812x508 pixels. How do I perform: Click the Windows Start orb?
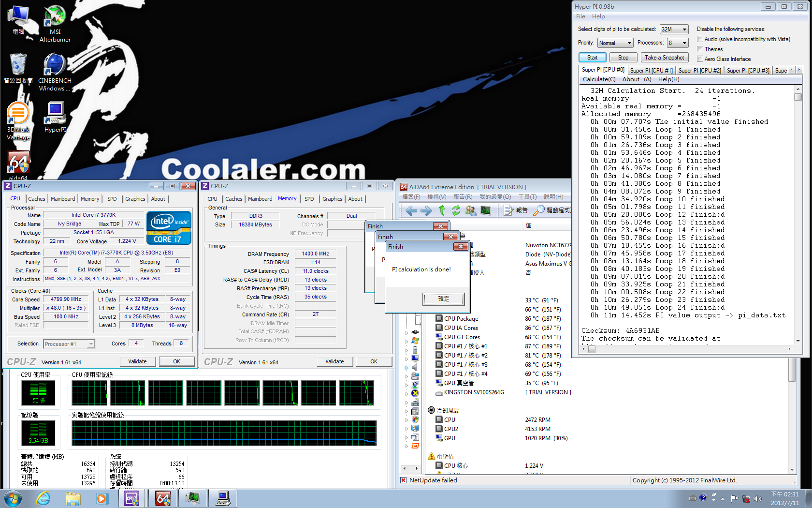point(13,498)
